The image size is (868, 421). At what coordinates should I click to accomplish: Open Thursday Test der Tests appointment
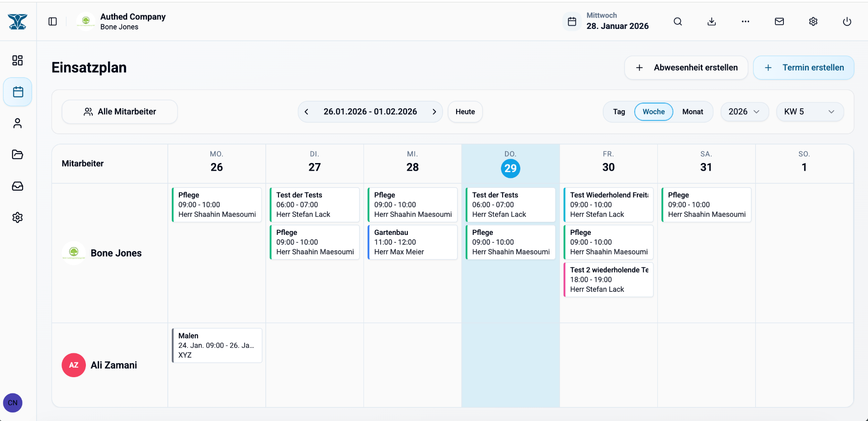pos(511,205)
